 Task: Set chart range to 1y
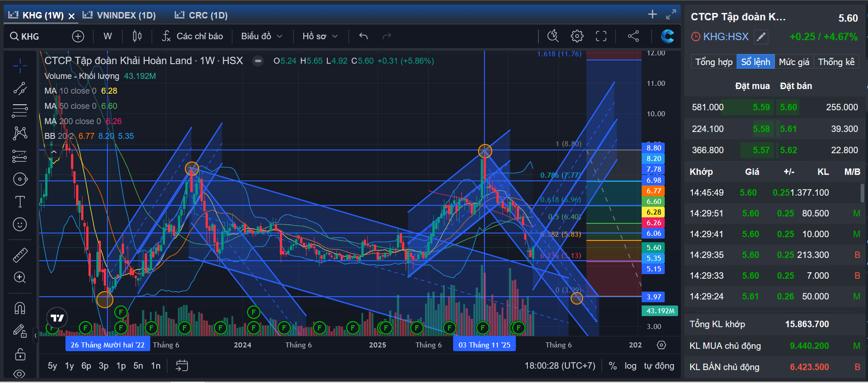tap(70, 366)
